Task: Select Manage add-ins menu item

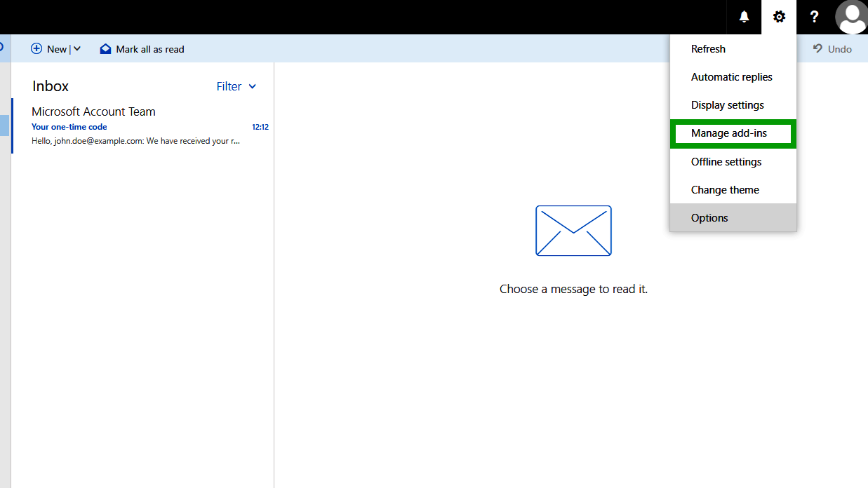Action: tap(733, 133)
